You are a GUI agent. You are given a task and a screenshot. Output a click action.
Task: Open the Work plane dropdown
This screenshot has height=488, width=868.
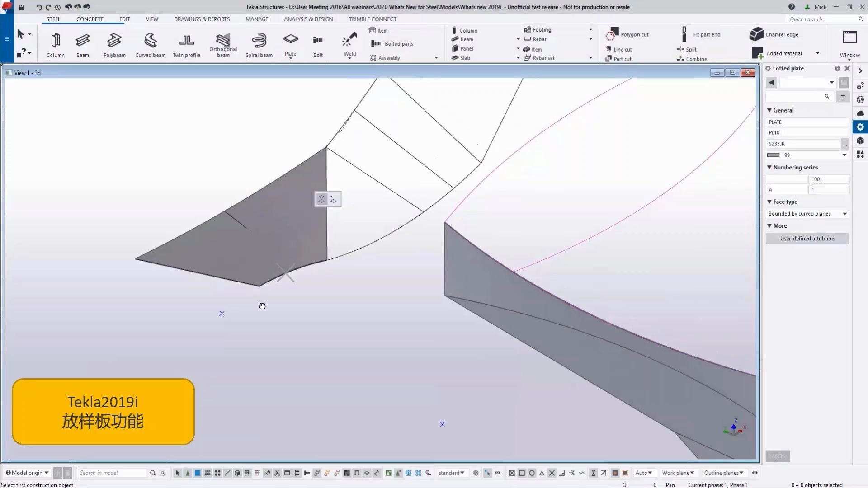click(678, 473)
